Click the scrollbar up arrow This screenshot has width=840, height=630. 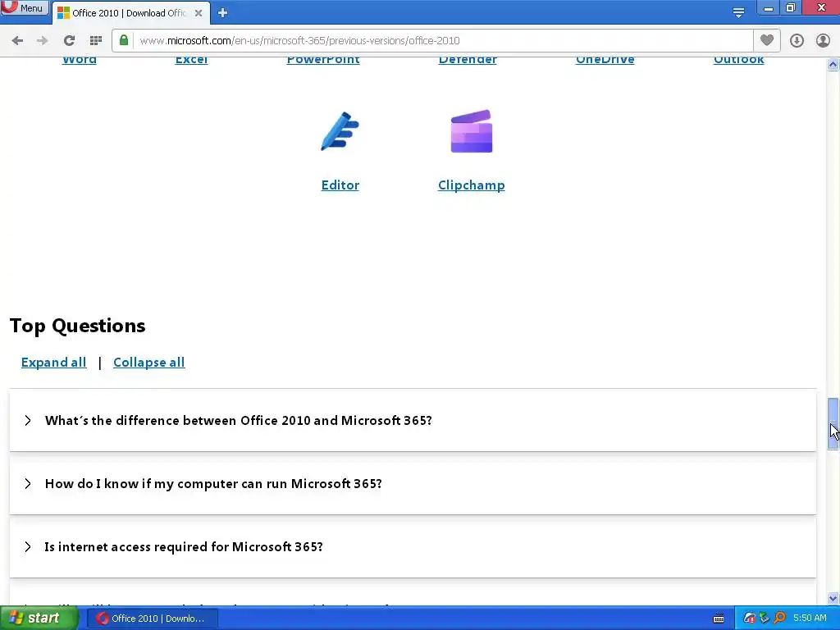point(833,64)
